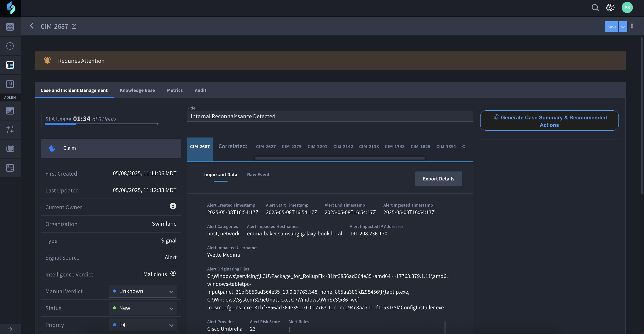Click the First Created date 11:11:06 MDT
This screenshot has height=334, width=644.
[x=144, y=173]
